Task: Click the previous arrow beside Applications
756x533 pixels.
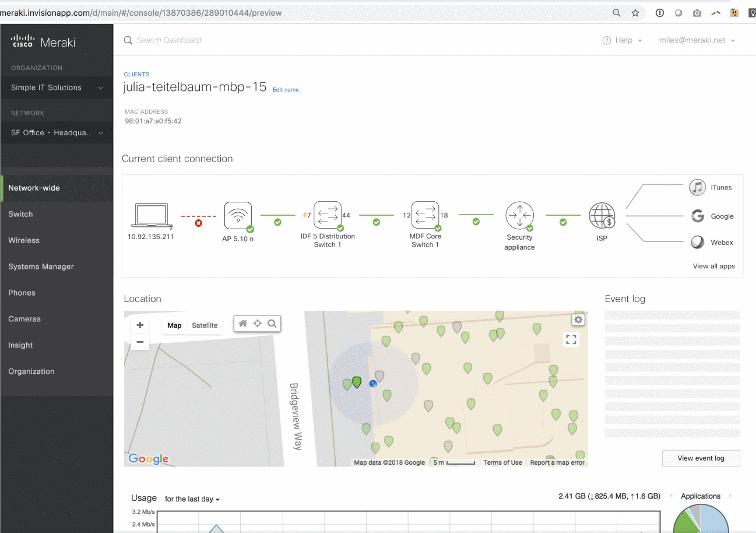Action: [671, 496]
